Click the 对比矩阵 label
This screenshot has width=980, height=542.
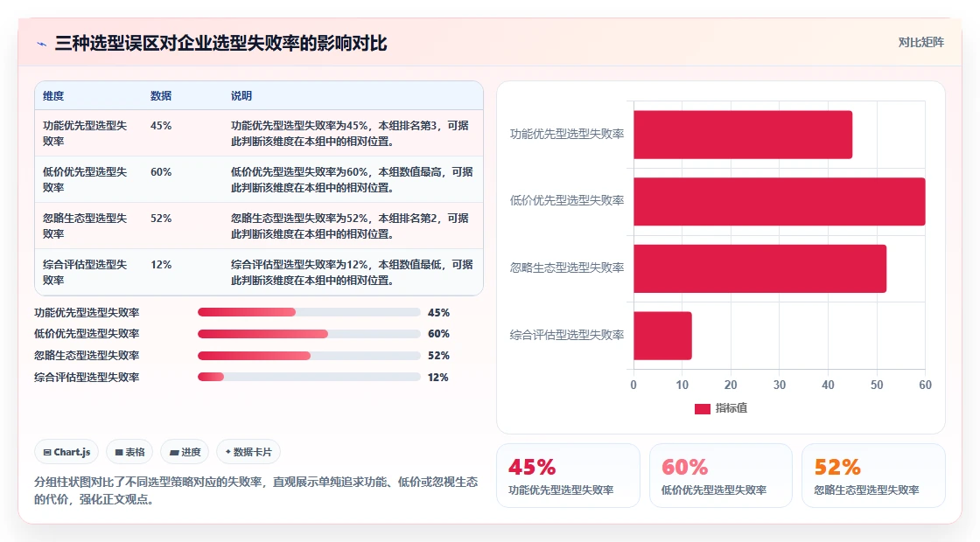[x=921, y=43]
